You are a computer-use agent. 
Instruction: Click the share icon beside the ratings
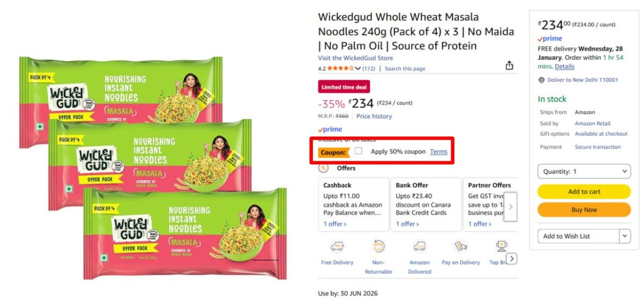click(x=509, y=65)
